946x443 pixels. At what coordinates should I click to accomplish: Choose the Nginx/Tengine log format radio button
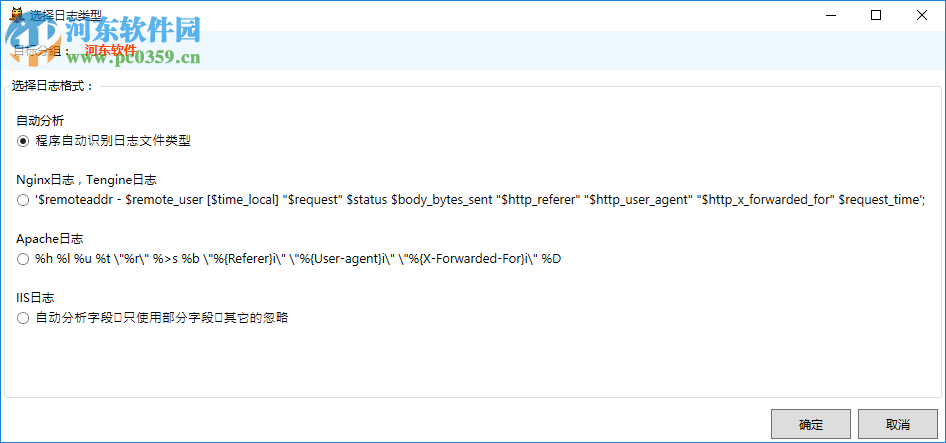[x=23, y=200]
